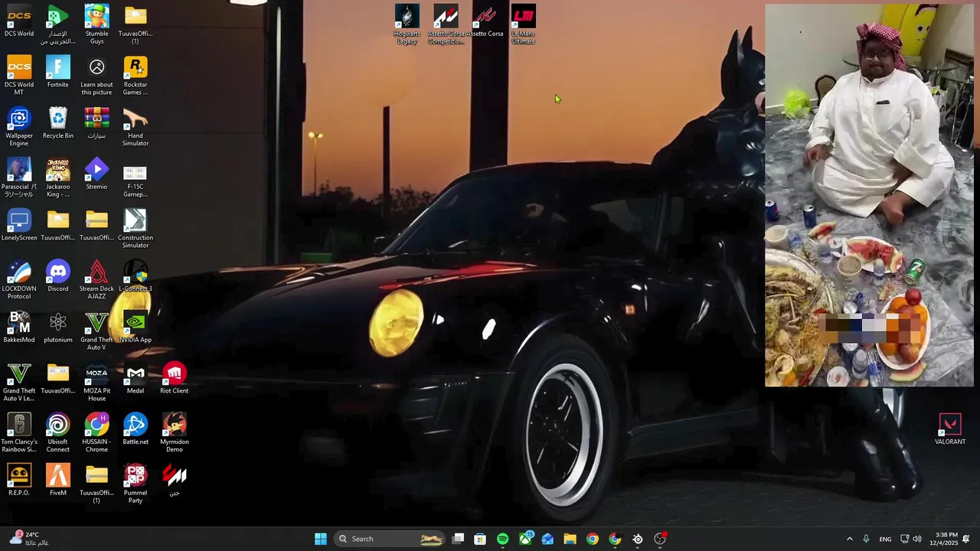The width and height of the screenshot is (980, 551).
Task: Launch BakkesMod from the desktop
Action: 19,327
